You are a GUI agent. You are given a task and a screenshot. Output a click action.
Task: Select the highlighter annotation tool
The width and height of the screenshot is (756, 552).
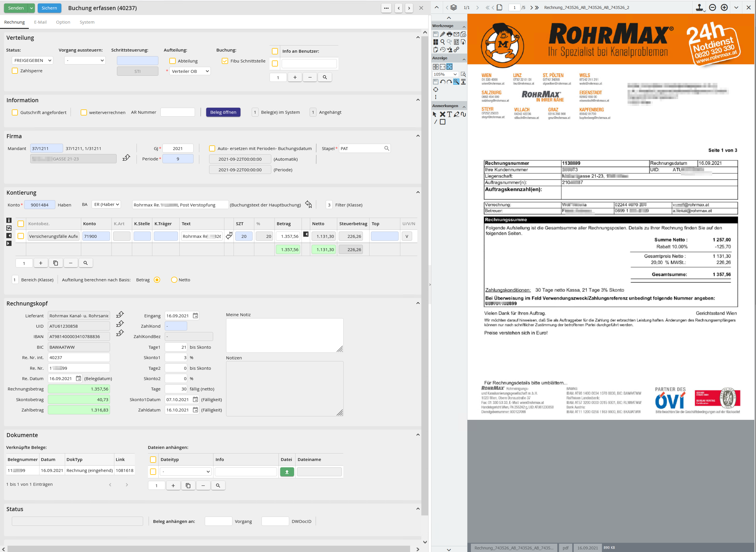[x=456, y=114]
